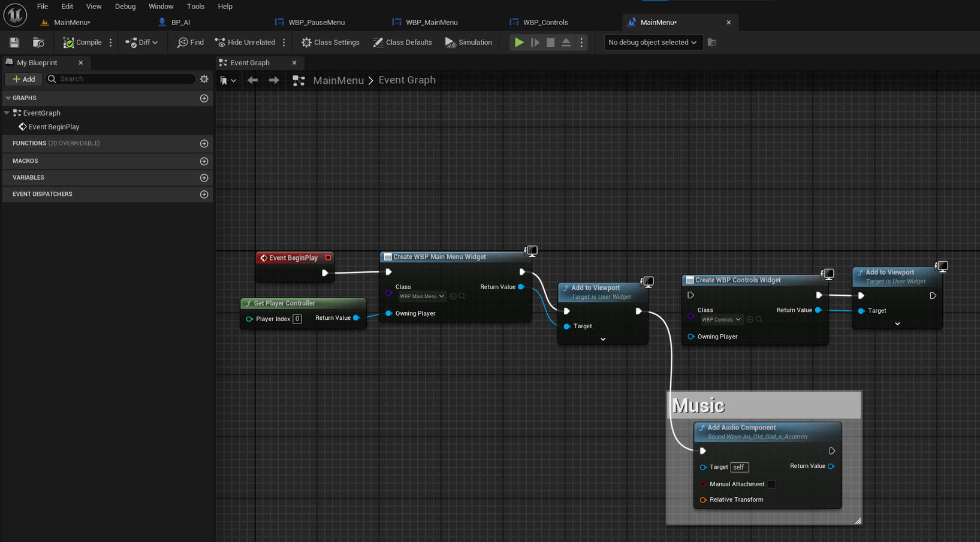Navigate back in graph history

point(252,80)
